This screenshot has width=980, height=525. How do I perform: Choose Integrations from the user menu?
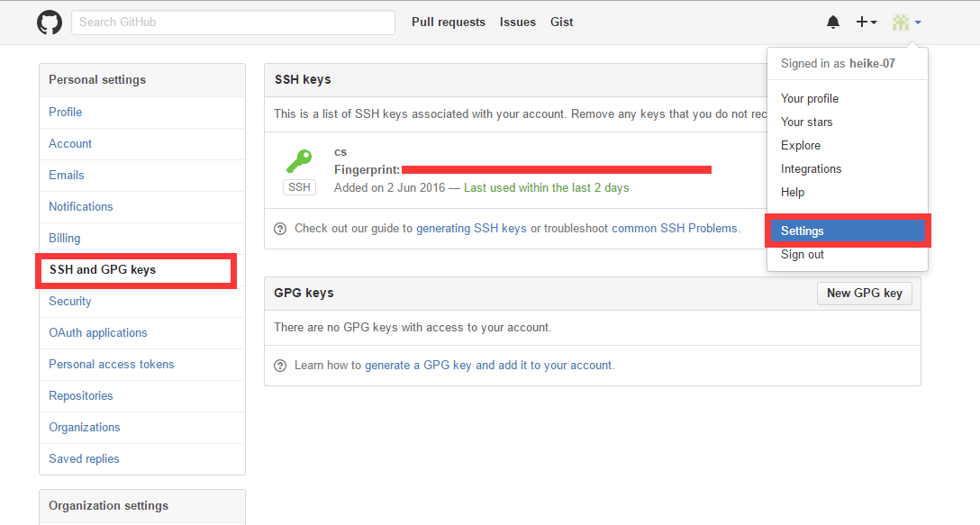[847, 168]
